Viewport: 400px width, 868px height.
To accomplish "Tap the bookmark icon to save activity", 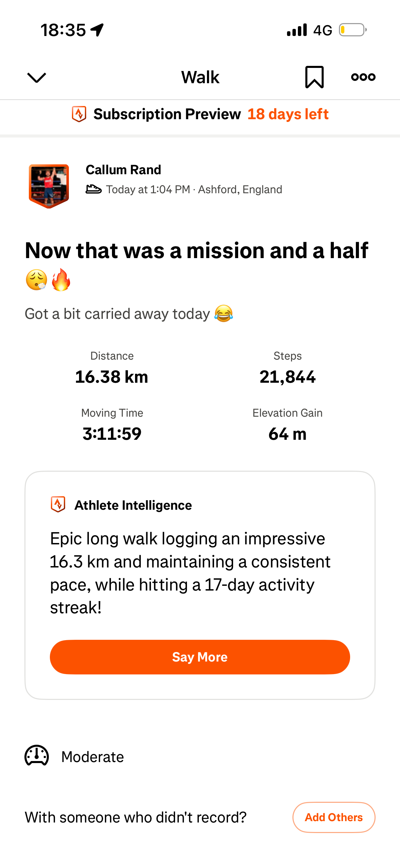I will [314, 77].
